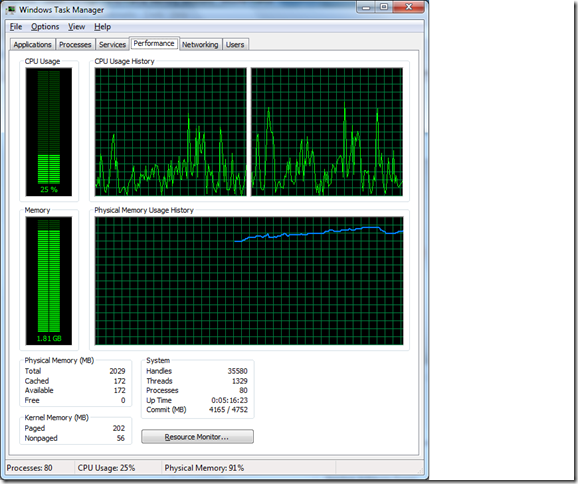Click status bar Physical Memory: 91%
Image resolution: width=578 pixels, height=484 pixels.
tap(204, 468)
